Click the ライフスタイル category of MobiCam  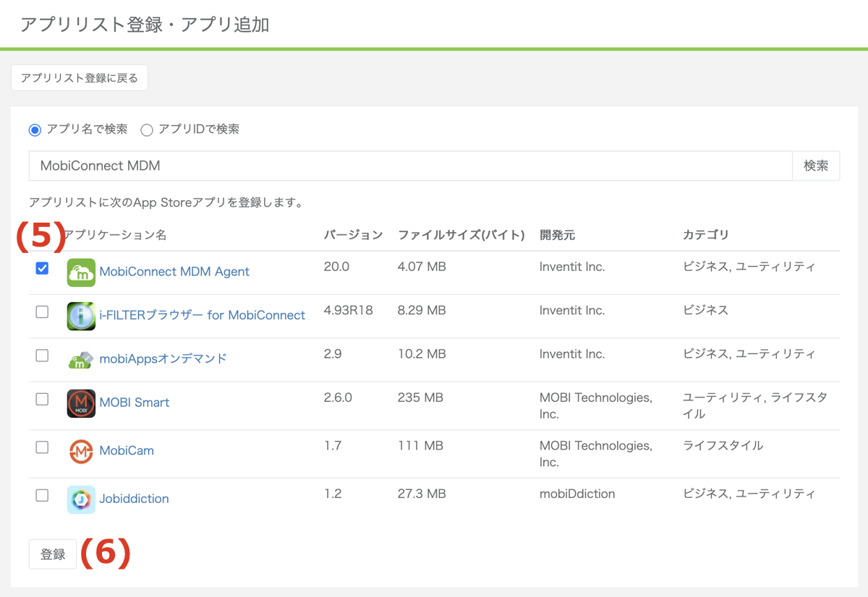(723, 445)
